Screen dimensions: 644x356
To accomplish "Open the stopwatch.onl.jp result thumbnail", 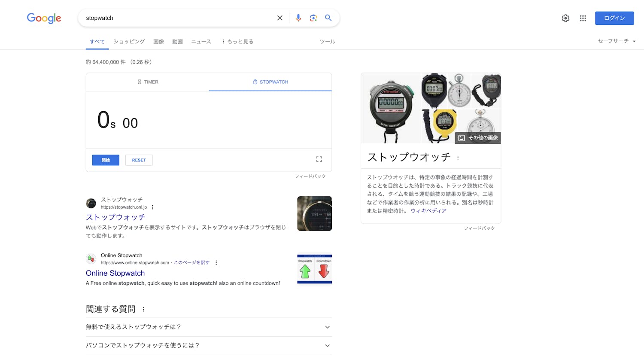I will click(x=314, y=213).
